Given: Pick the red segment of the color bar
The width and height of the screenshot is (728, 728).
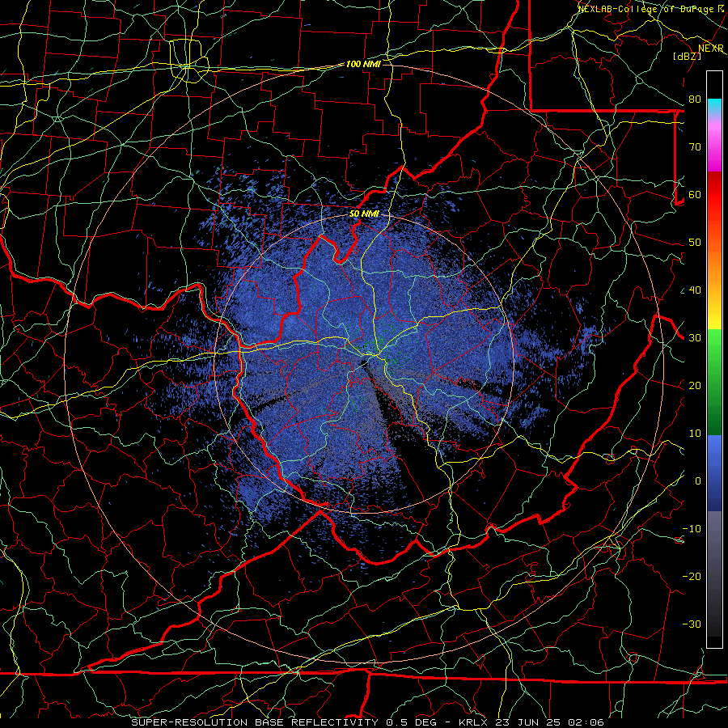Looking at the screenshot, I should (714, 195).
